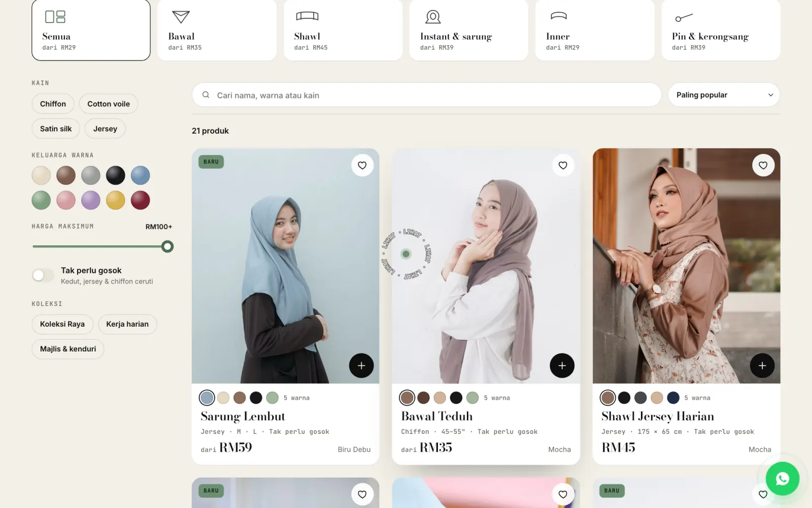The width and height of the screenshot is (812, 508).
Task: Select brown colour family swatch
Action: [x=66, y=175]
